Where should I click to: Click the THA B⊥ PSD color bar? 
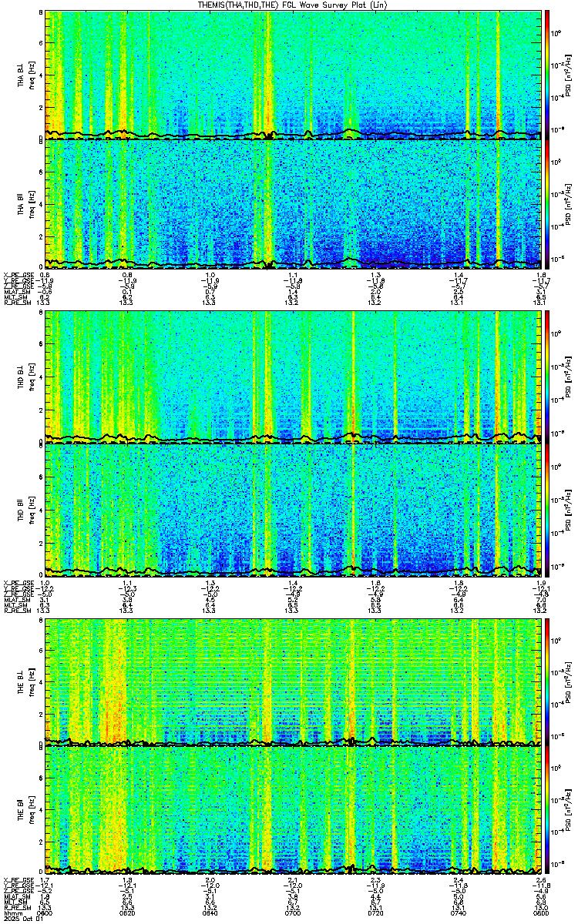point(547,75)
